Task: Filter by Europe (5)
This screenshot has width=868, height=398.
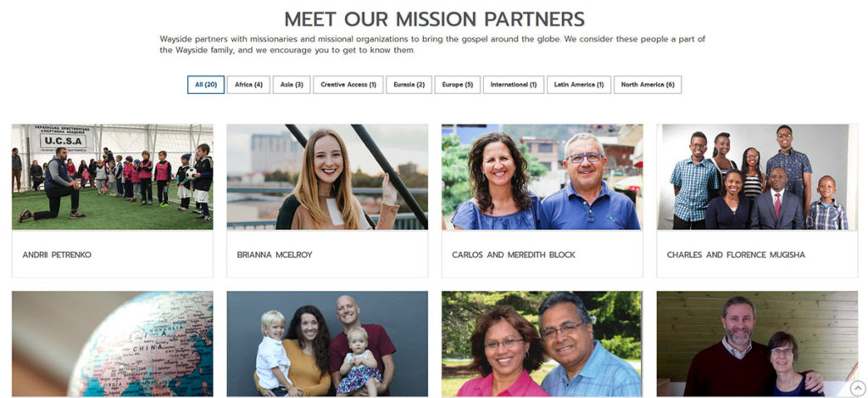Action: pyautogui.click(x=457, y=85)
